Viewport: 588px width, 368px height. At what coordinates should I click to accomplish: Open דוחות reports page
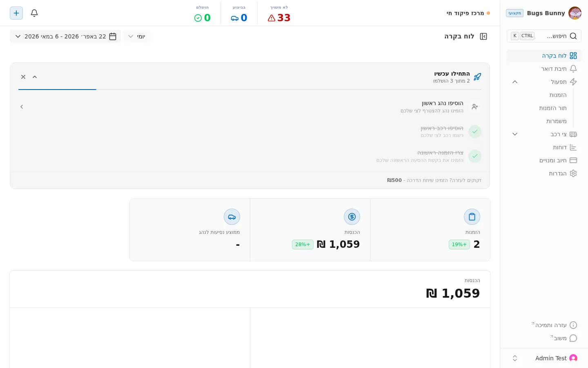[x=544, y=147]
